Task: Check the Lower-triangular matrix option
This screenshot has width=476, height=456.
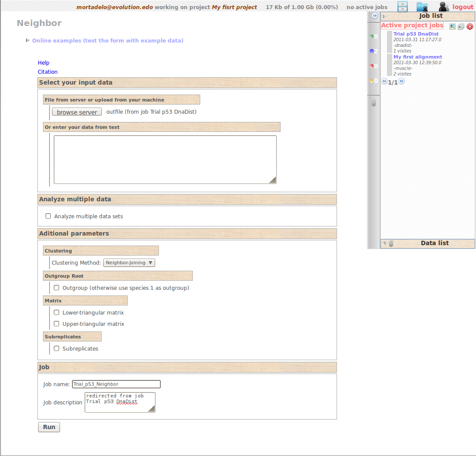Action: pyautogui.click(x=56, y=312)
